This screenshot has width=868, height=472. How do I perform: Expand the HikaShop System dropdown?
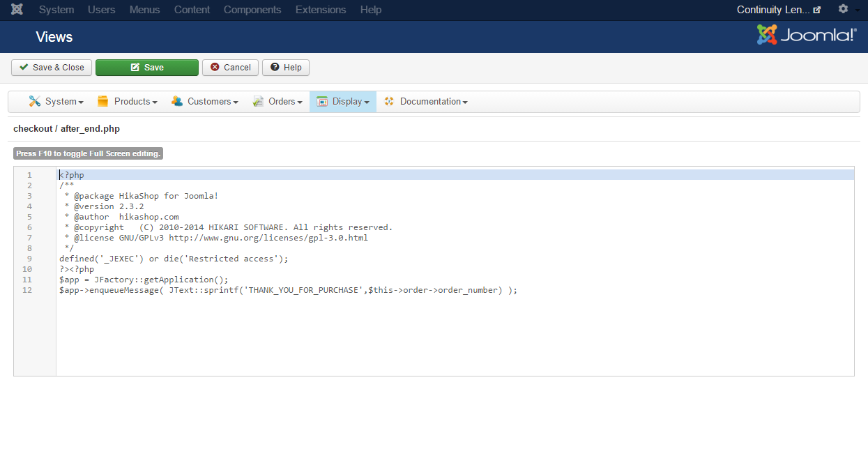coord(56,101)
